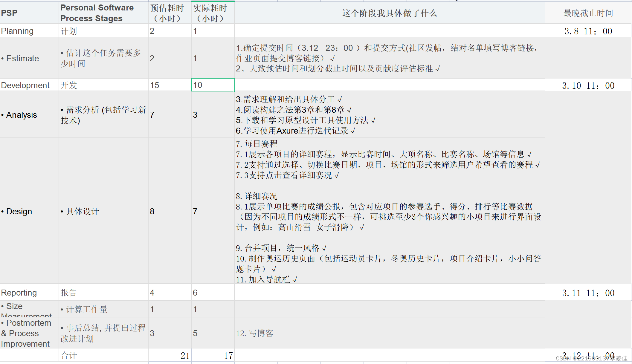
Task: Click the 估计这个任务需要多少时间 cell
Action: click(x=103, y=58)
